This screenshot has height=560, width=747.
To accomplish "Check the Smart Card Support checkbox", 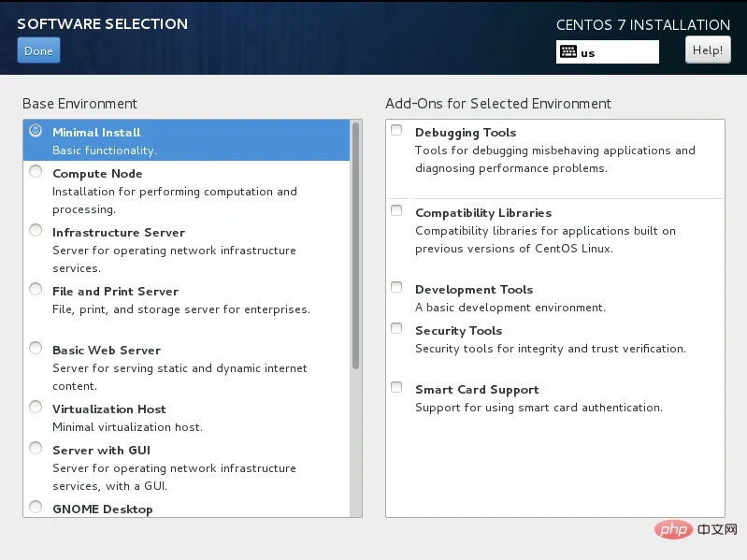I will coord(396,387).
